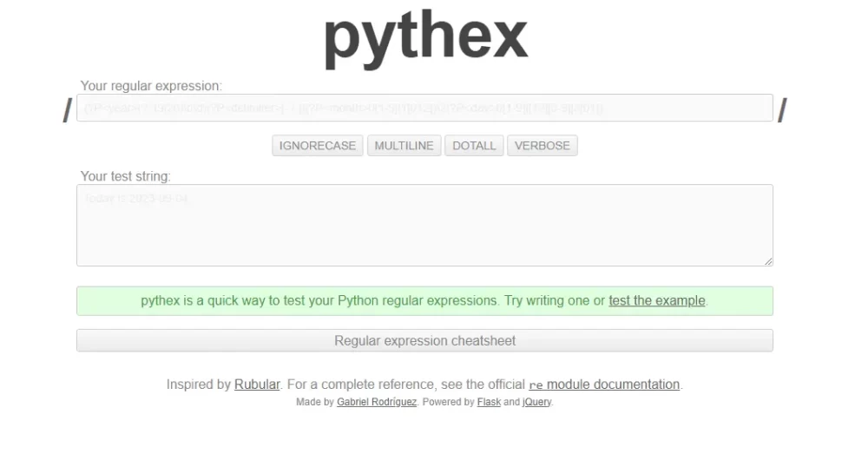Expand the Regular expression cheatsheet
The height and width of the screenshot is (467, 868).
tap(424, 340)
